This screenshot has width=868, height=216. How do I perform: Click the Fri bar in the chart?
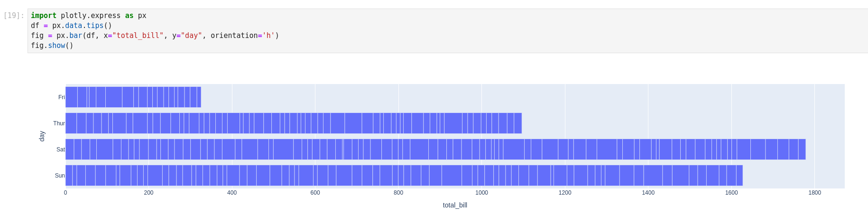click(x=133, y=97)
